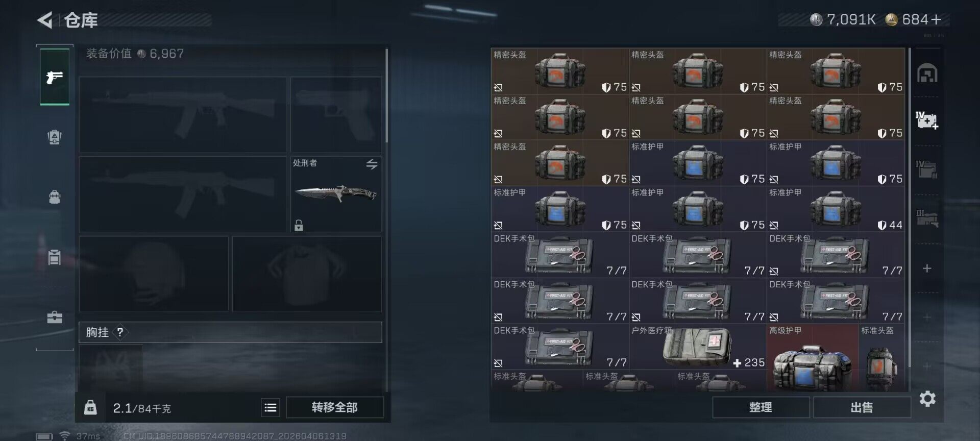
Task: Switch to the tier III storage tab
Action: pos(927,218)
